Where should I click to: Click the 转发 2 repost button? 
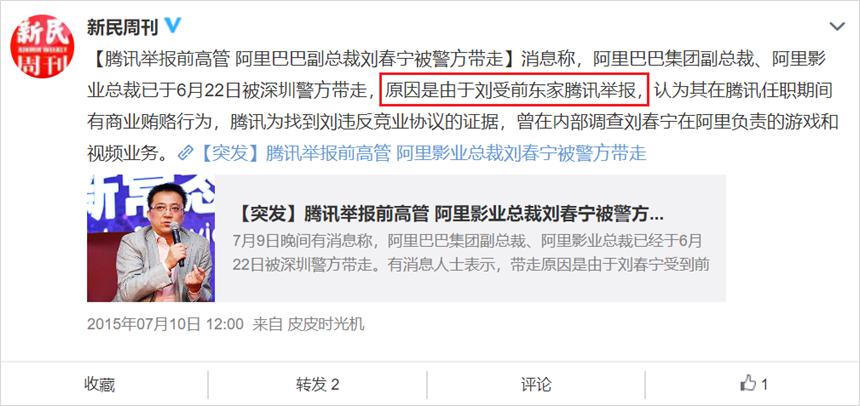[318, 385]
